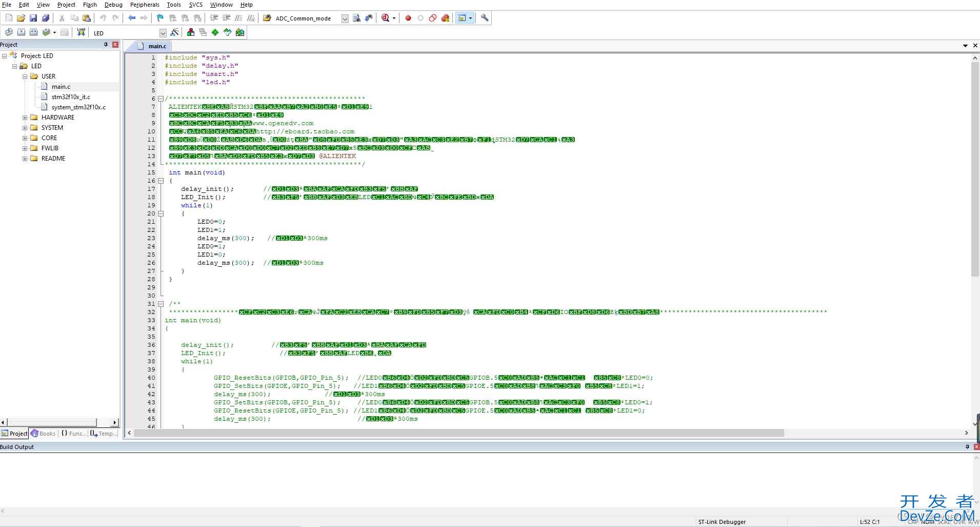Switch to the Func... tab
Viewport: 980px width, 527px height.
point(74,434)
